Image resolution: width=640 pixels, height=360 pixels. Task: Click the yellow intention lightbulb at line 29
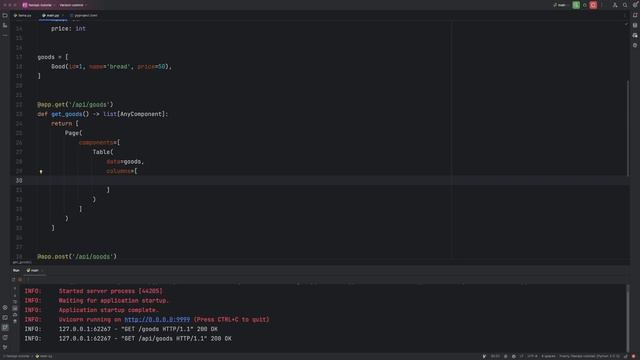pyautogui.click(x=41, y=171)
